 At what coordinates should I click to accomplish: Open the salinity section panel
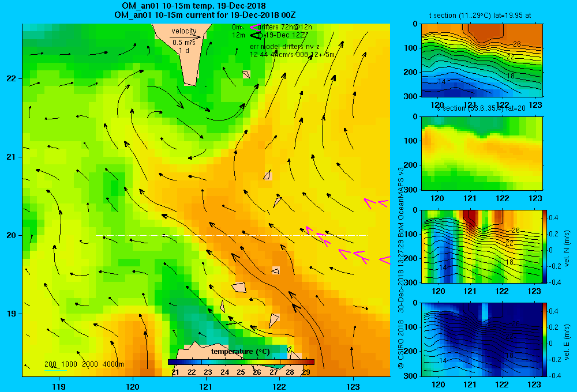[482, 153]
